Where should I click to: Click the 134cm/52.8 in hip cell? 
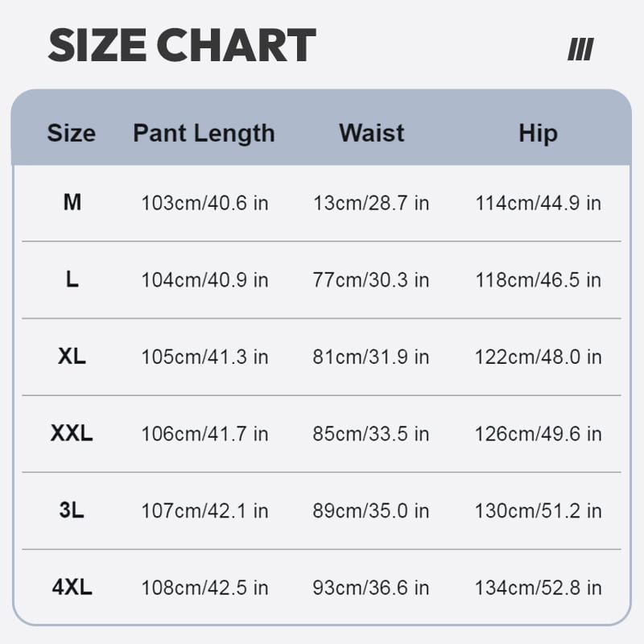coord(538,588)
